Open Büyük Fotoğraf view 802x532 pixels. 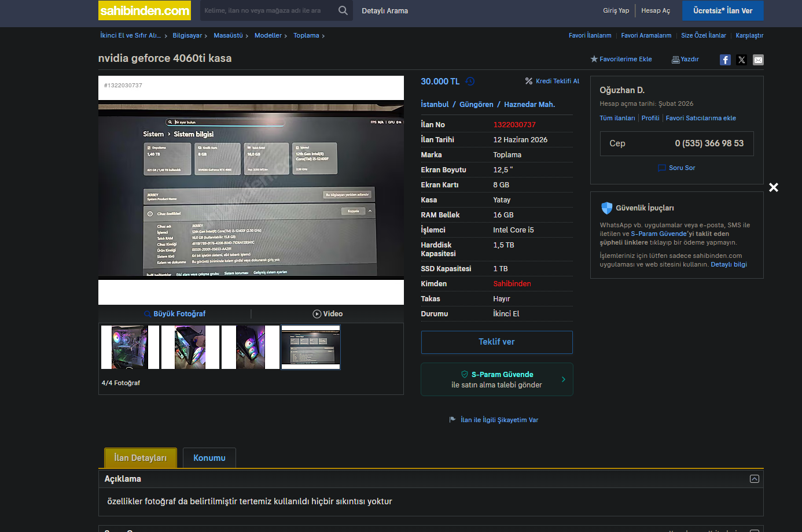point(175,313)
